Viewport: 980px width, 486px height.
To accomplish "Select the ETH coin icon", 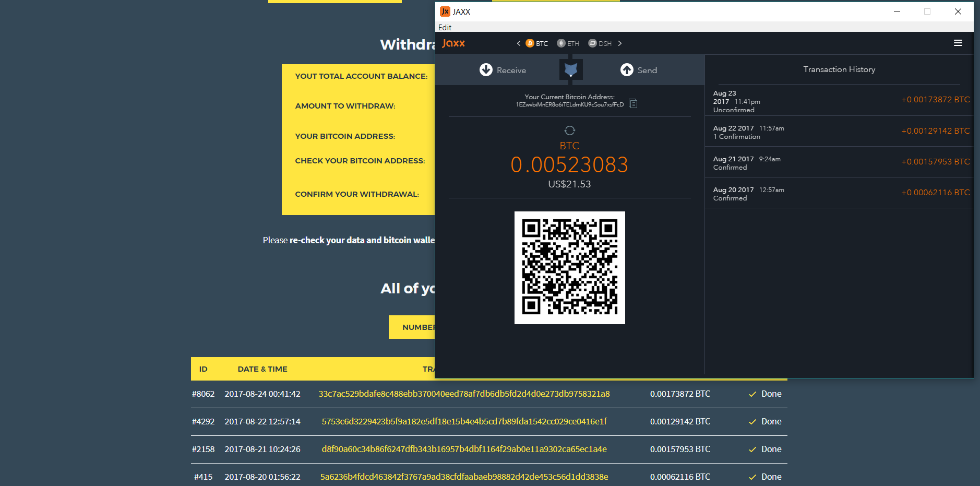I will click(561, 43).
